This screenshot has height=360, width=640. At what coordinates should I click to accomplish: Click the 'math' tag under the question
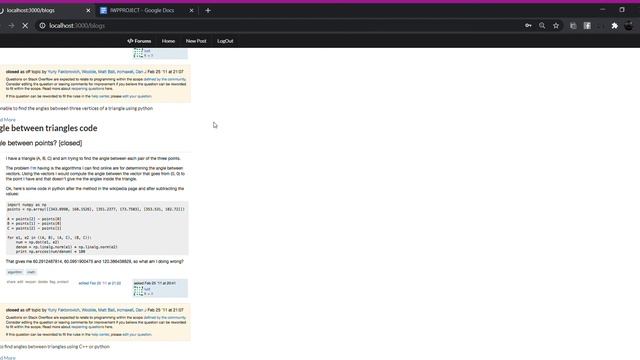[x=31, y=272]
